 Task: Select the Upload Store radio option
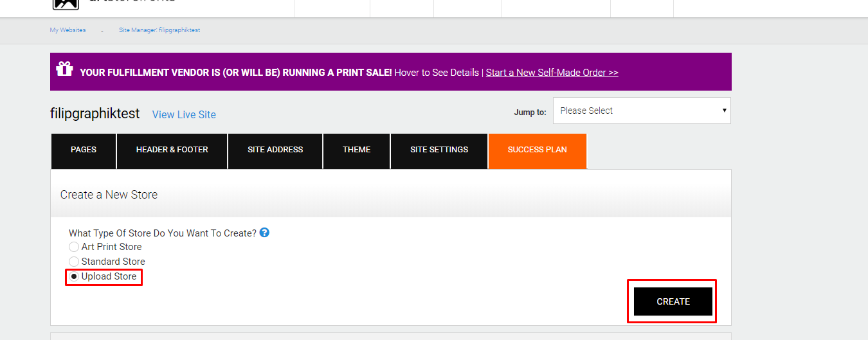(74, 276)
